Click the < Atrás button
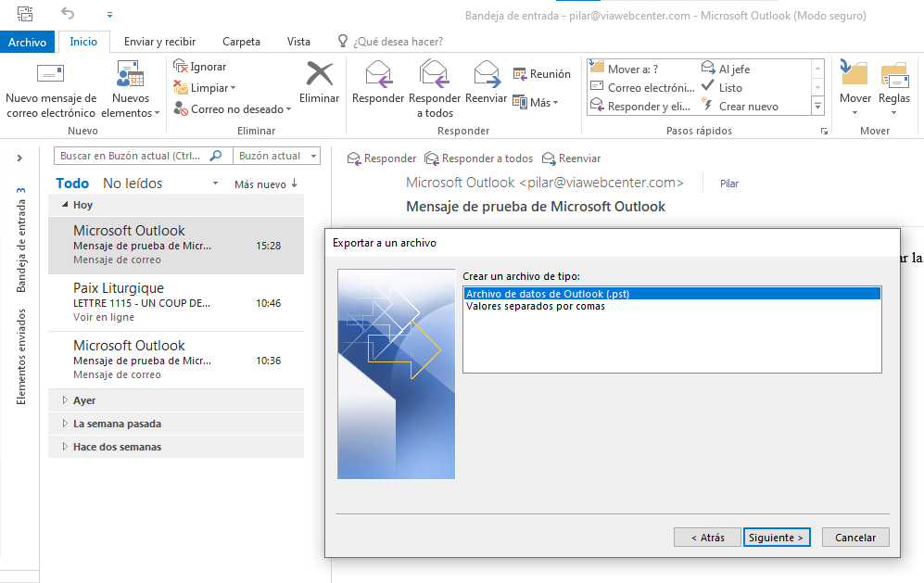This screenshot has width=924, height=583. point(707,537)
